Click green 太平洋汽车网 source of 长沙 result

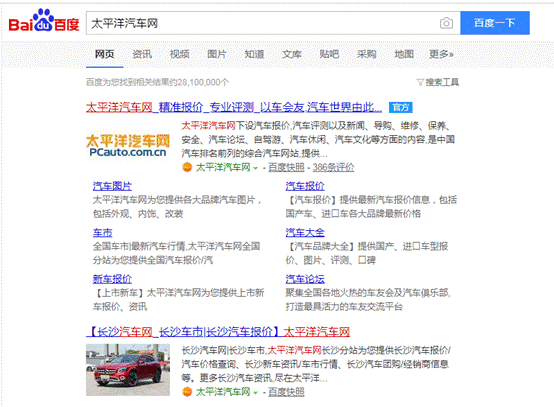[223, 392]
